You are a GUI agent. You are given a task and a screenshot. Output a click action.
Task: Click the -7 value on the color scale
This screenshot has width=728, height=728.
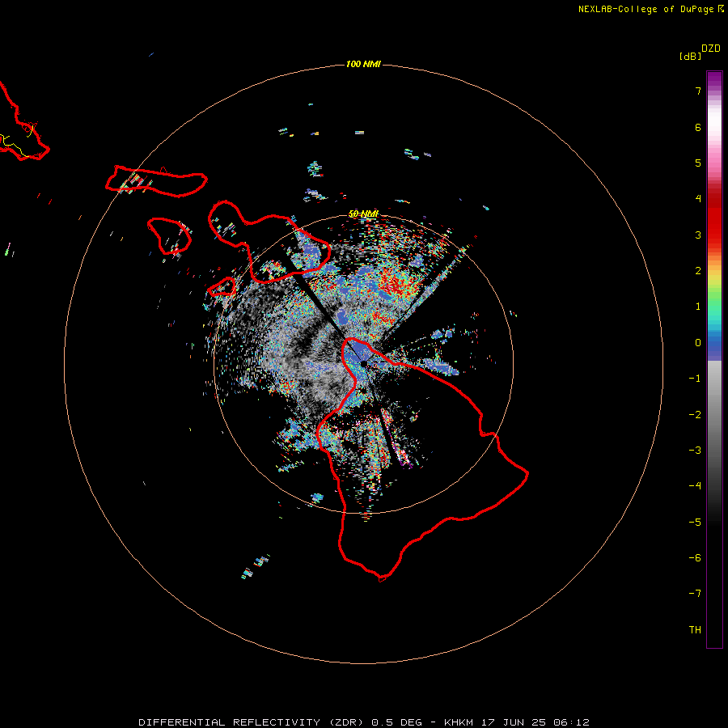coord(695,594)
